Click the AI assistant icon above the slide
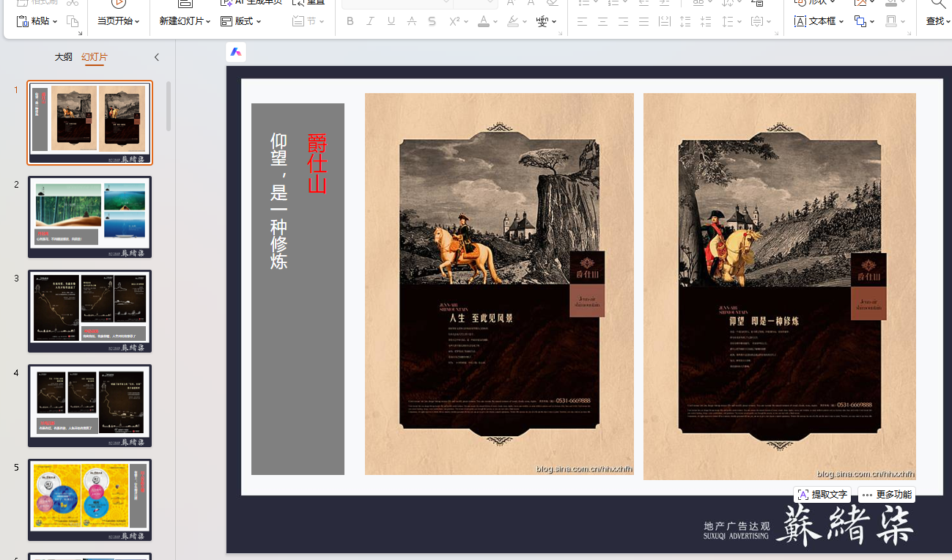This screenshot has width=952, height=560. (x=236, y=52)
